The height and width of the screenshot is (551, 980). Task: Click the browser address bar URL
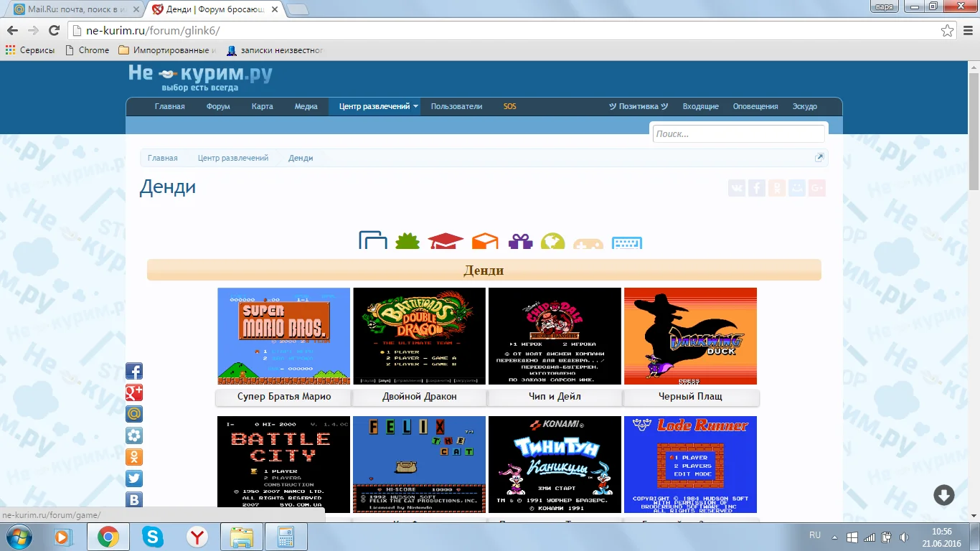153,31
